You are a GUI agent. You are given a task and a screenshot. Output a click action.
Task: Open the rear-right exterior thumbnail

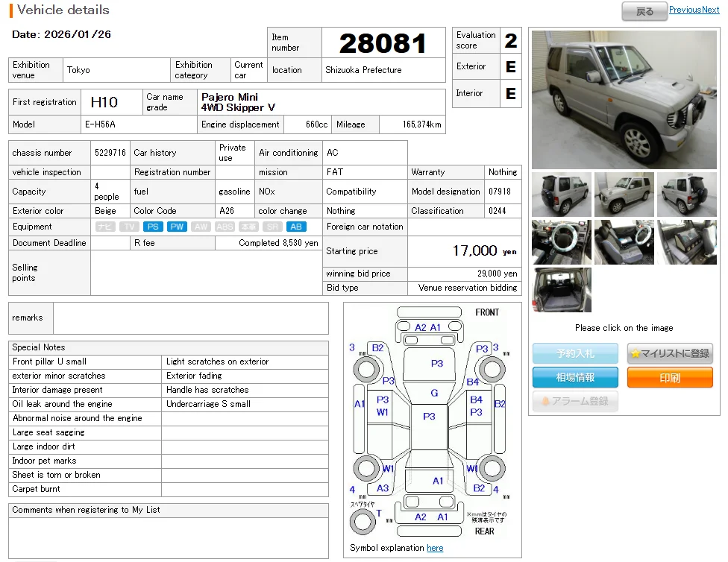687,195
